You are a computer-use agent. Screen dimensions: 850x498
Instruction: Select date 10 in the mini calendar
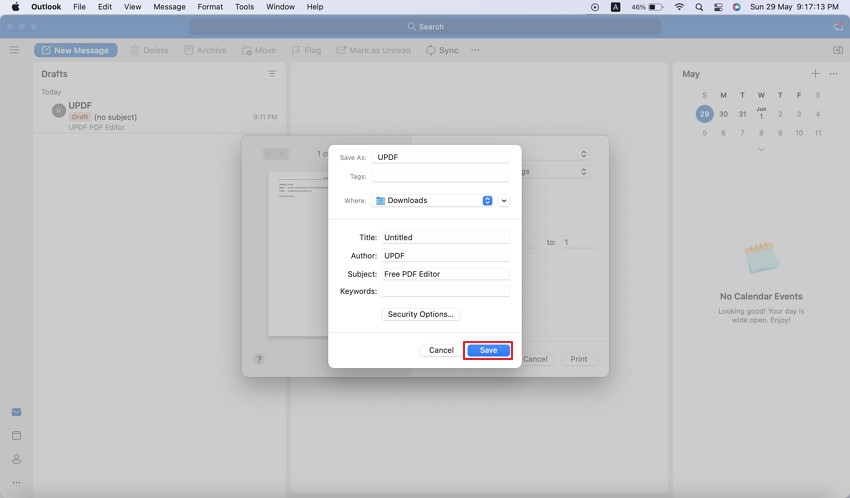[799, 133]
